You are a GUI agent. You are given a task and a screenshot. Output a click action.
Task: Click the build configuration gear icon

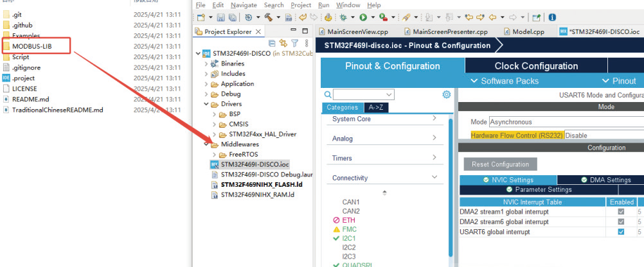pyautogui.click(x=249, y=17)
